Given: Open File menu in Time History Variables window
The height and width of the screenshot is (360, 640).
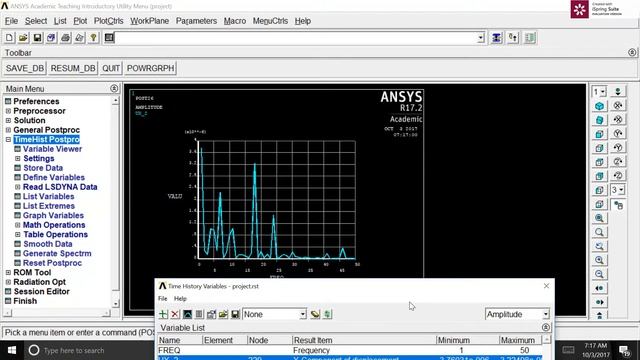Looking at the screenshot, I should coord(162,298).
